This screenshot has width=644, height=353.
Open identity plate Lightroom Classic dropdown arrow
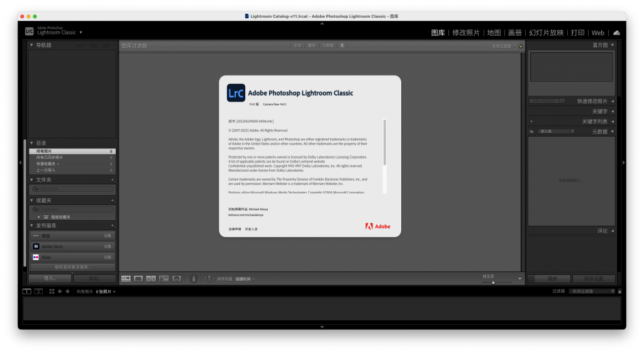81,33
